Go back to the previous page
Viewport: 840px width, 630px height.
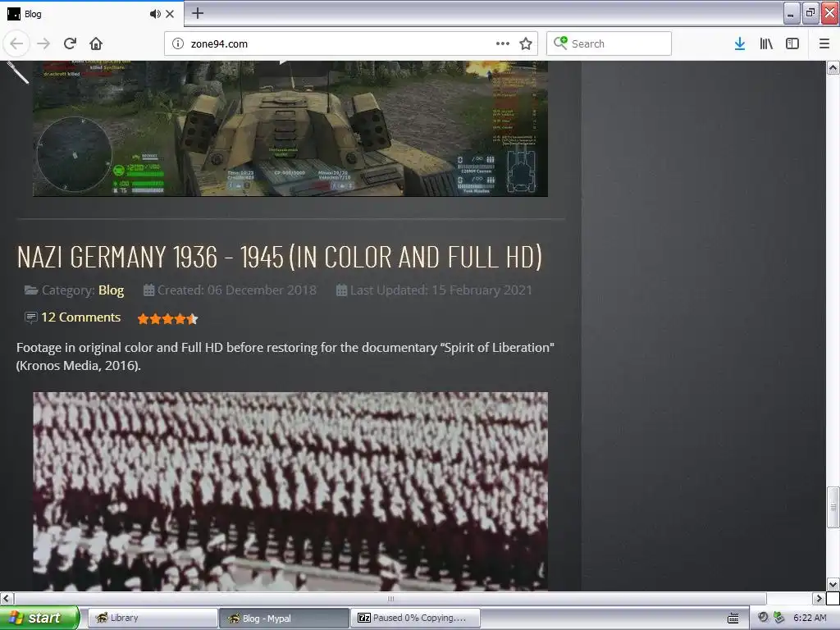[x=16, y=43]
